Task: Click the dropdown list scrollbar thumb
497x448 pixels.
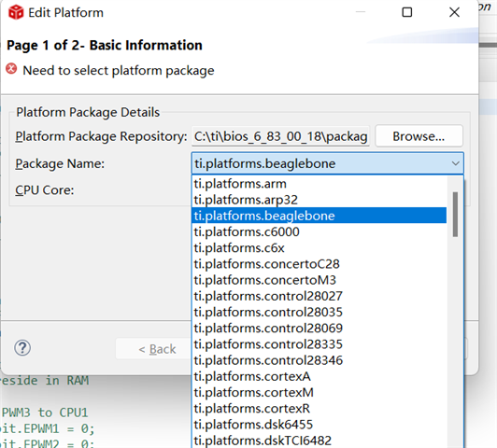Action: [455, 215]
